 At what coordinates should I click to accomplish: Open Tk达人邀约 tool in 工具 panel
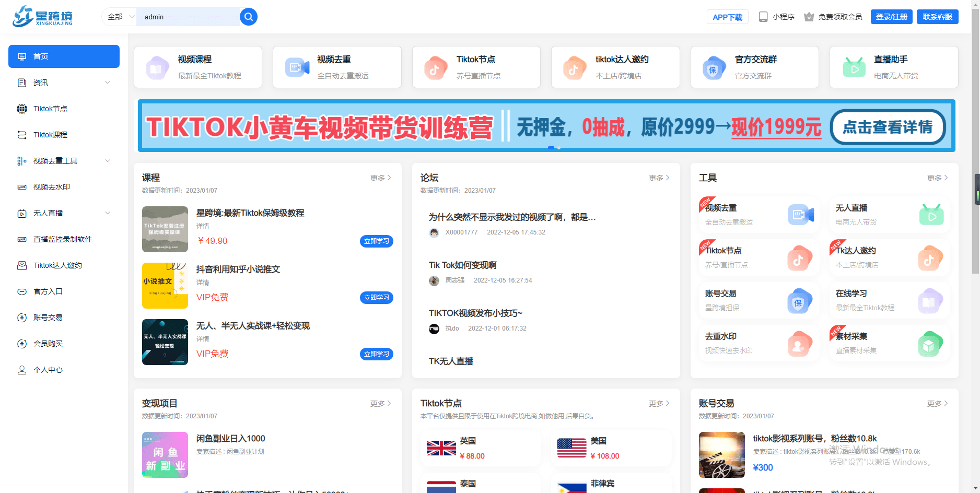(x=890, y=257)
